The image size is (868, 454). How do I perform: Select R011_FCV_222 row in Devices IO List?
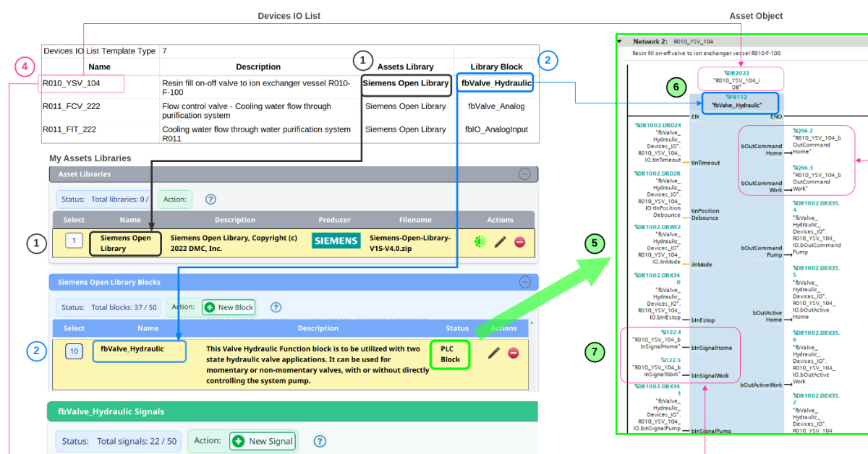click(71, 107)
